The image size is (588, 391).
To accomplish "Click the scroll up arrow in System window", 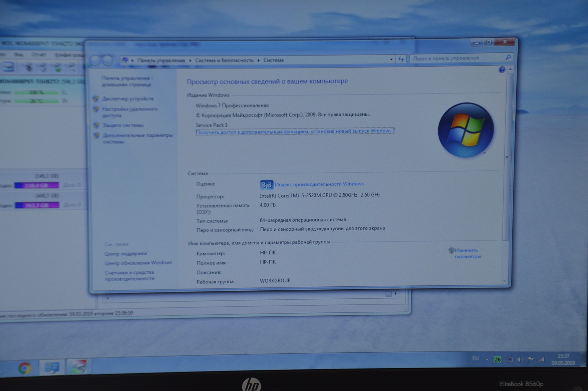I will pyautogui.click(x=510, y=69).
